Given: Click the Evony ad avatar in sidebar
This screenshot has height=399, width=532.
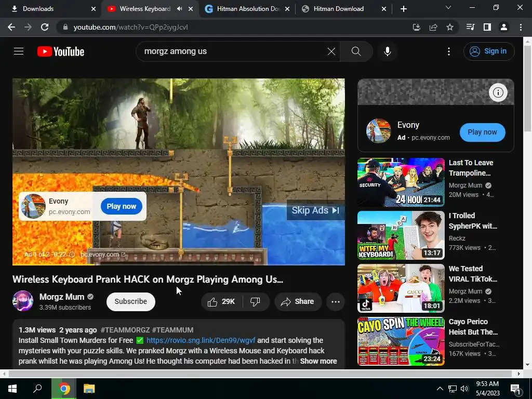Looking at the screenshot, I should (x=379, y=130).
